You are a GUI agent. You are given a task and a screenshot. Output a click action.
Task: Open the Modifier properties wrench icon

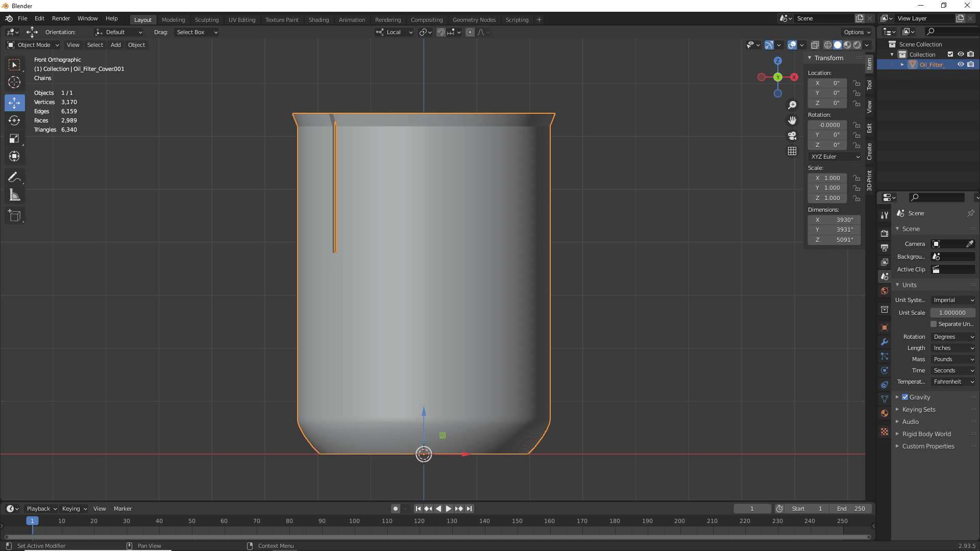click(885, 342)
